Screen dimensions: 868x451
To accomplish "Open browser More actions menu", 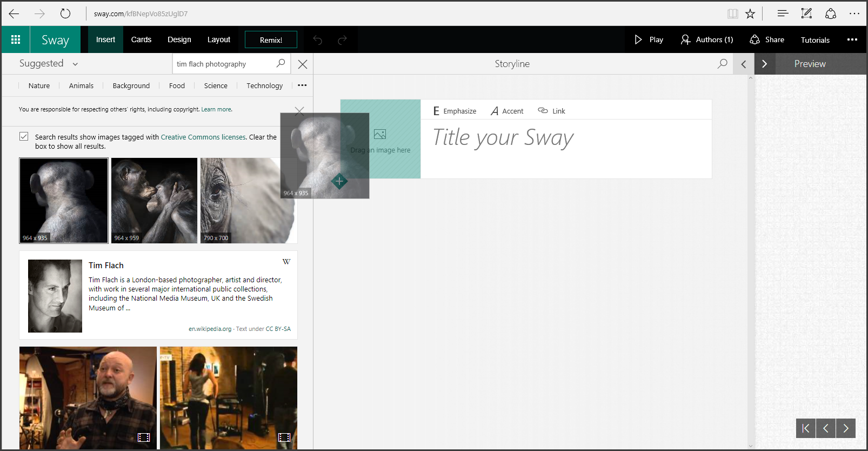I will (854, 14).
